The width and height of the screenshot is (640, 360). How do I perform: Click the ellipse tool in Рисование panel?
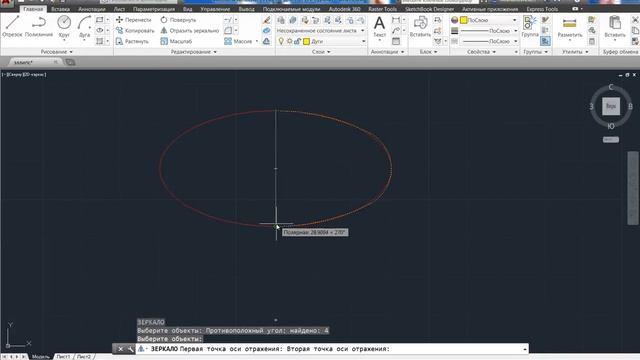pos(100,31)
